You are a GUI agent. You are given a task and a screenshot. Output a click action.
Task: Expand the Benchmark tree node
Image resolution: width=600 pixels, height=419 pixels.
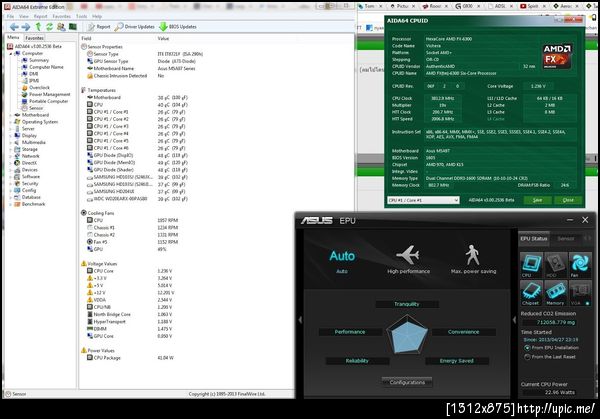(11, 204)
